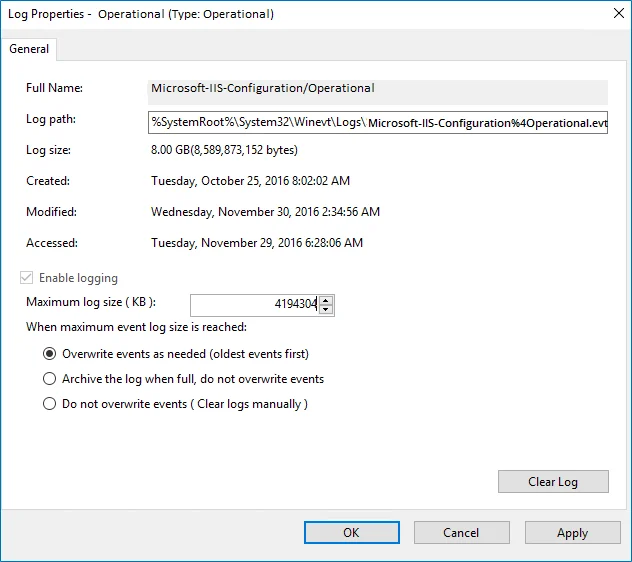Click the Apply button

click(572, 533)
